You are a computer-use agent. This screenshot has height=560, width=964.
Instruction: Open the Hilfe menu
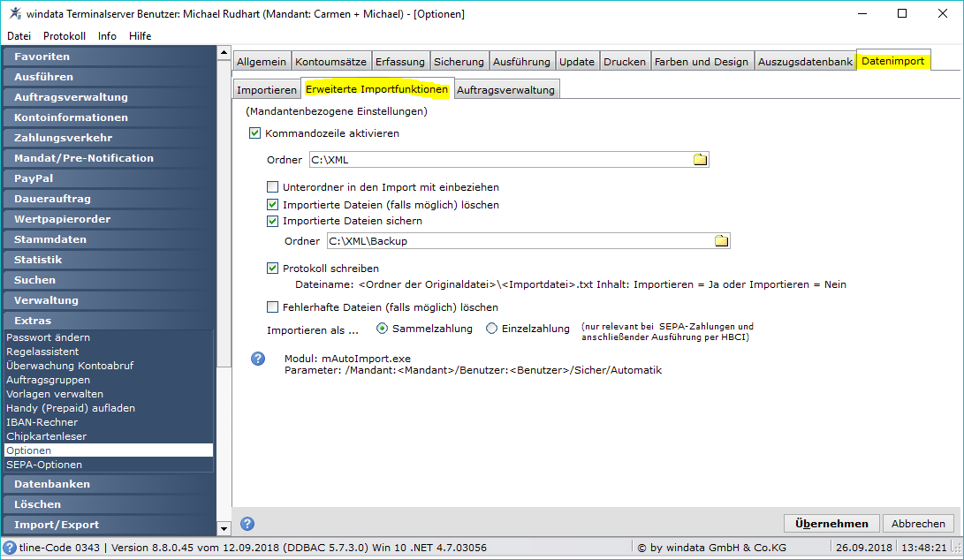pos(140,36)
